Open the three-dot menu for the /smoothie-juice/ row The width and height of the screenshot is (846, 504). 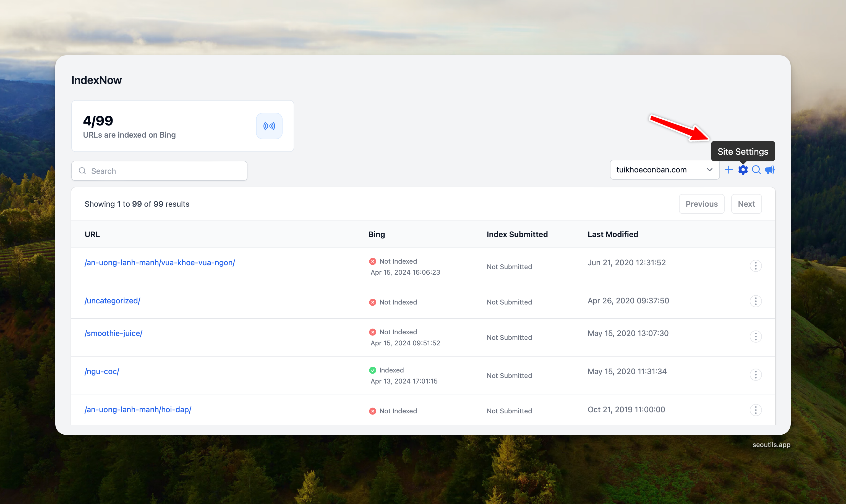tap(756, 337)
